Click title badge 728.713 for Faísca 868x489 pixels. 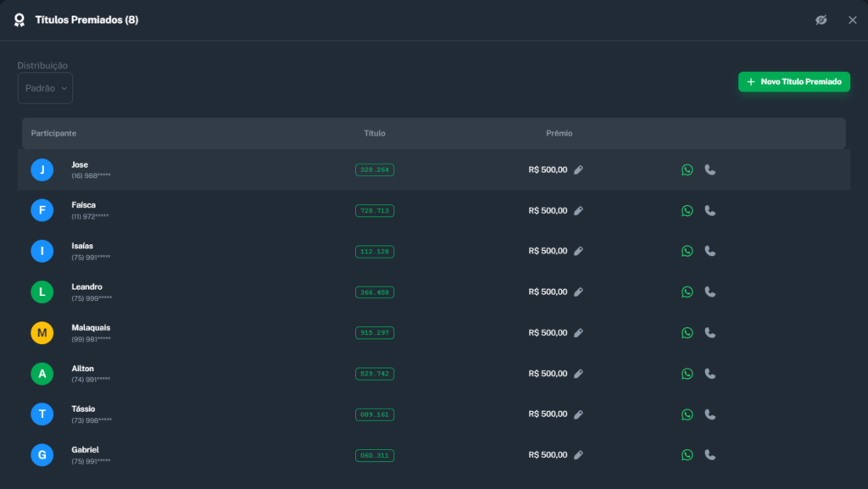point(375,210)
